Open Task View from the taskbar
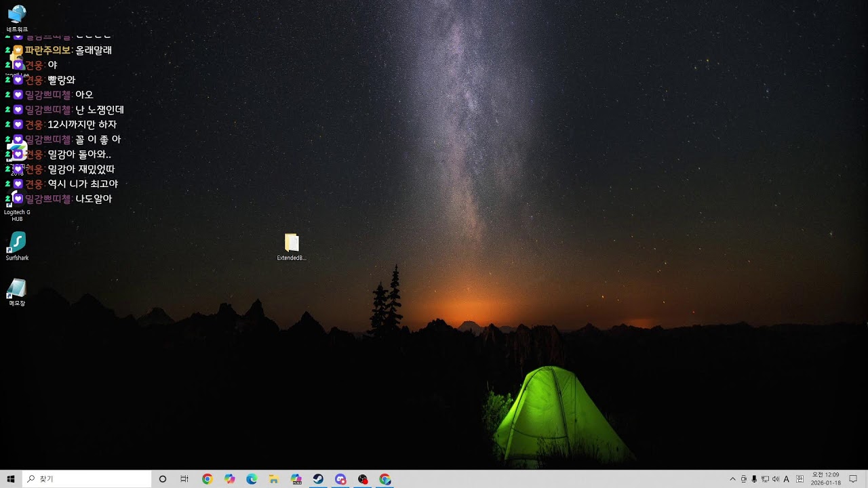The height and width of the screenshot is (488, 868). tap(184, 479)
